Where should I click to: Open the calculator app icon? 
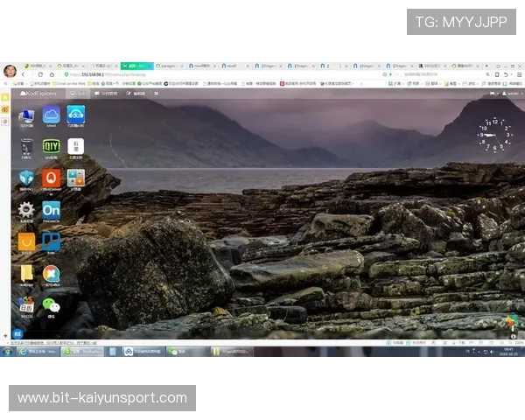[x=76, y=178]
